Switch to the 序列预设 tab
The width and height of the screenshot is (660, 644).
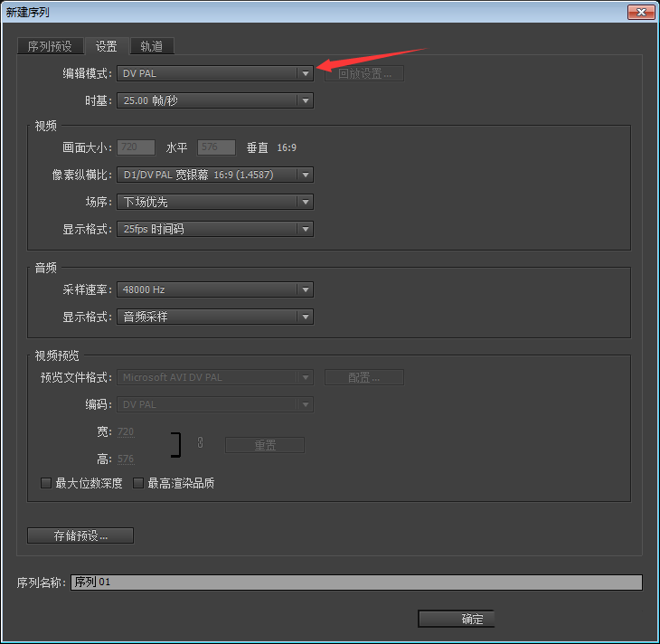[50, 46]
